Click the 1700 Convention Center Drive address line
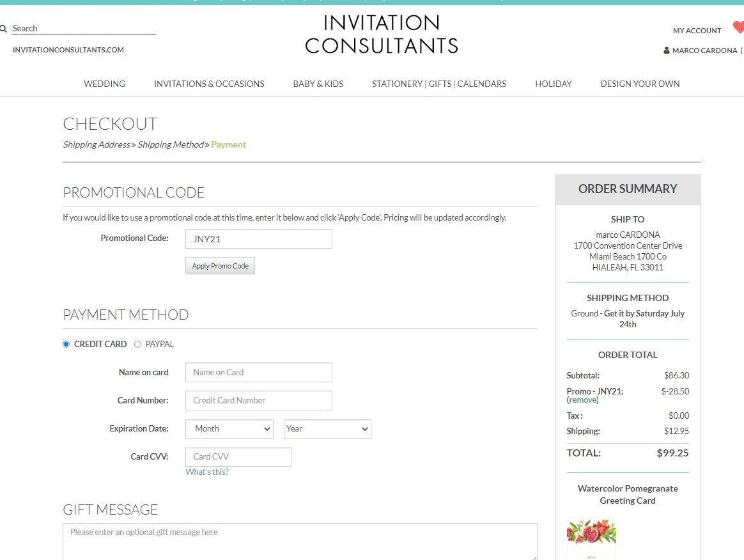 [x=628, y=246]
